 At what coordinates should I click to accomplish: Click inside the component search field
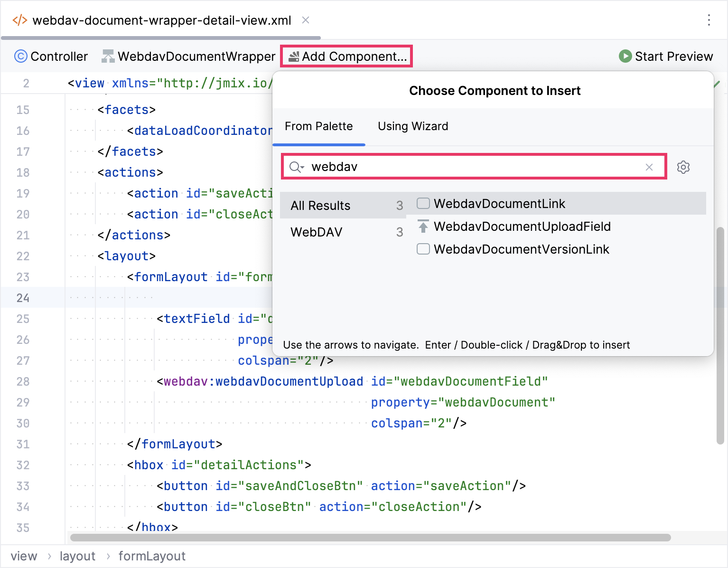pyautogui.click(x=475, y=167)
